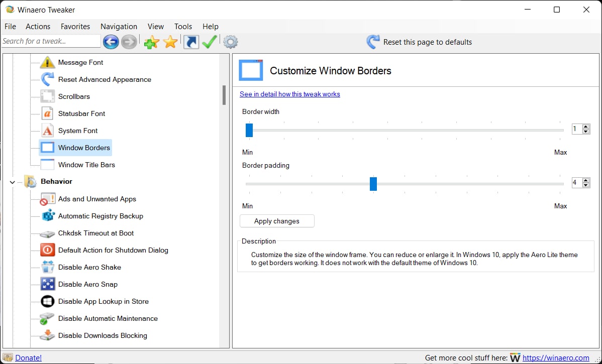602x364 pixels.
Task: Click the Ads and Unwanted Apps icon
Action: [x=48, y=199]
